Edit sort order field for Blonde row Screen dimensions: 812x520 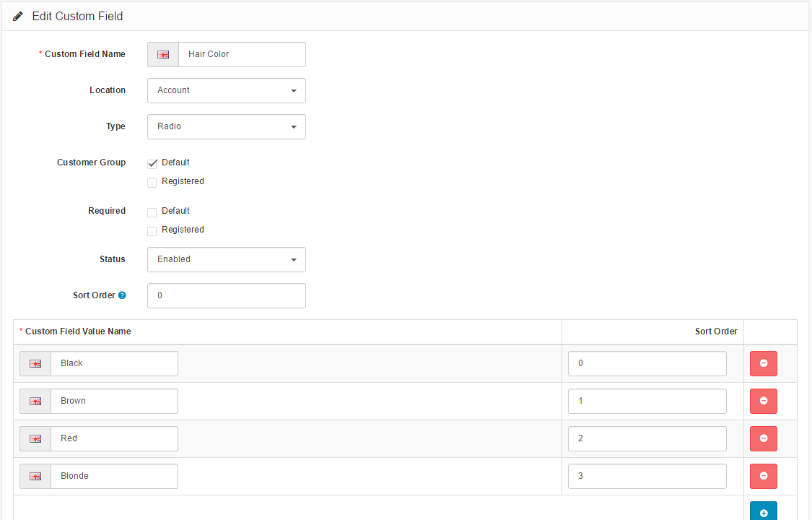[647, 476]
